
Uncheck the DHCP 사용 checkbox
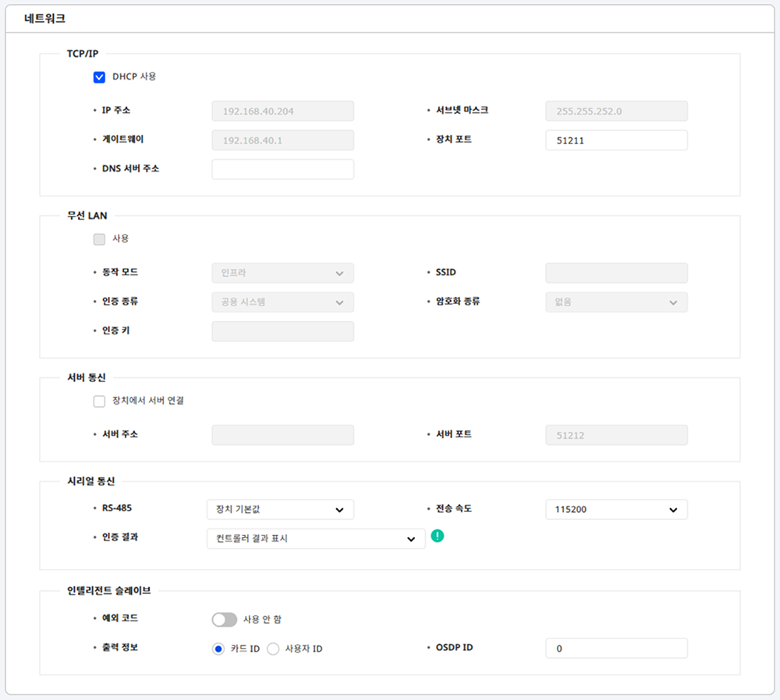99,77
